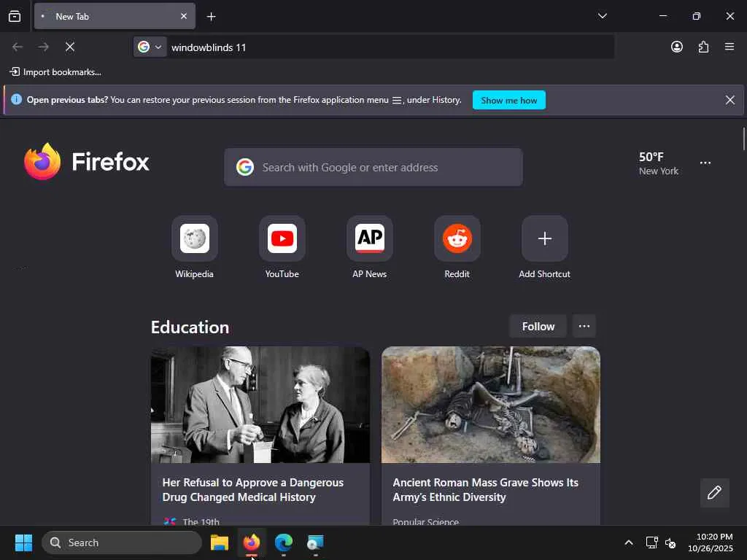Viewport: 747px width, 560px height.
Task: Click the Firefox taskbar icon
Action: click(252, 542)
